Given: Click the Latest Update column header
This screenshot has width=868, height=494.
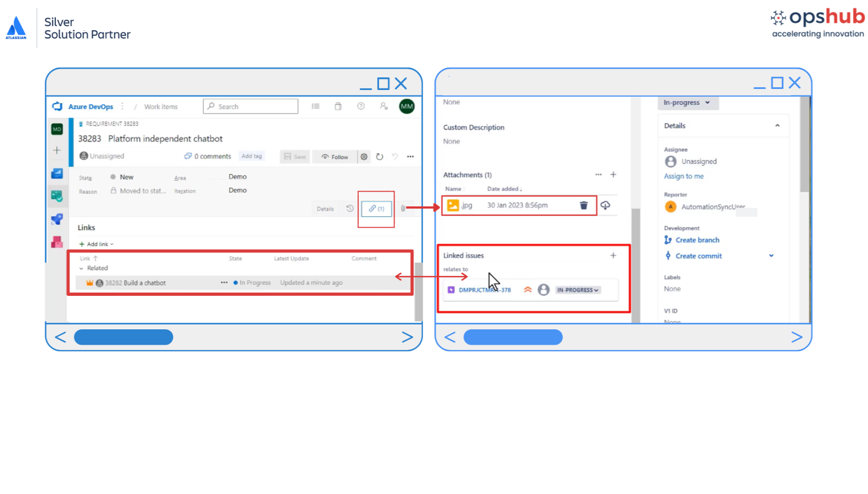Looking at the screenshot, I should point(291,259).
